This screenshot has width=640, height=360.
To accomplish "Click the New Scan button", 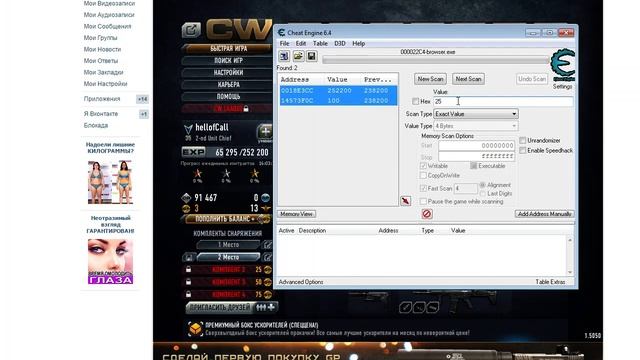I will pyautogui.click(x=430, y=79).
